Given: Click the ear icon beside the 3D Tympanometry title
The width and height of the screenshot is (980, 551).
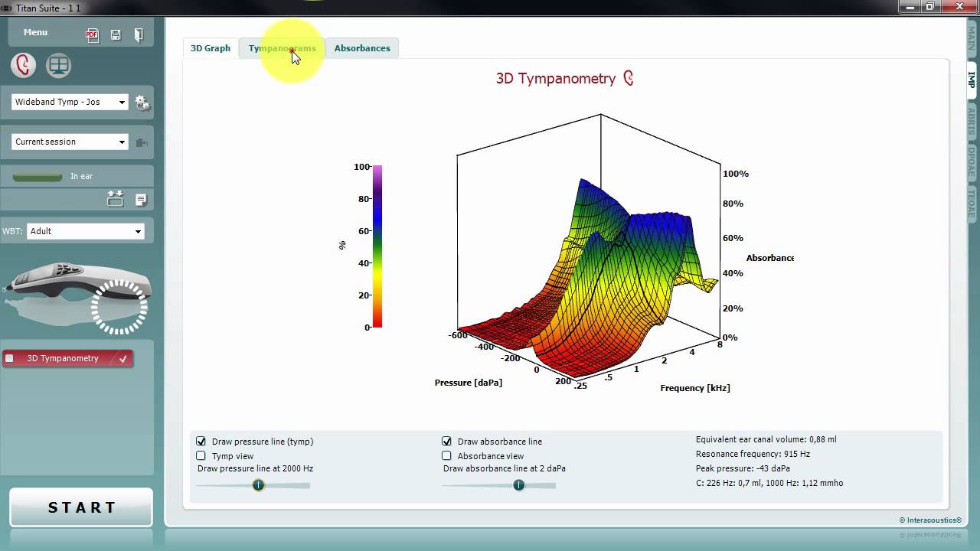Looking at the screenshot, I should pos(629,78).
